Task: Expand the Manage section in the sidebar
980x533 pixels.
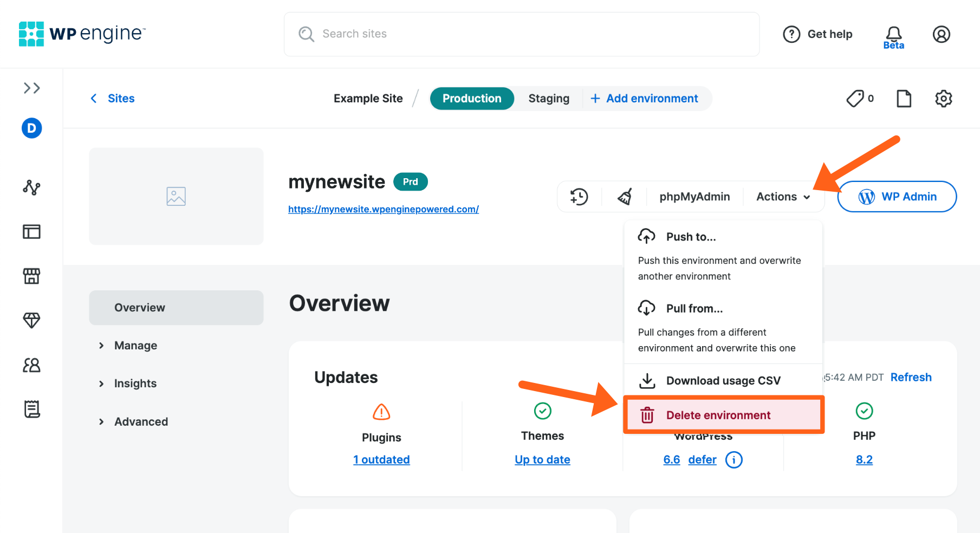Action: pyautogui.click(x=135, y=345)
